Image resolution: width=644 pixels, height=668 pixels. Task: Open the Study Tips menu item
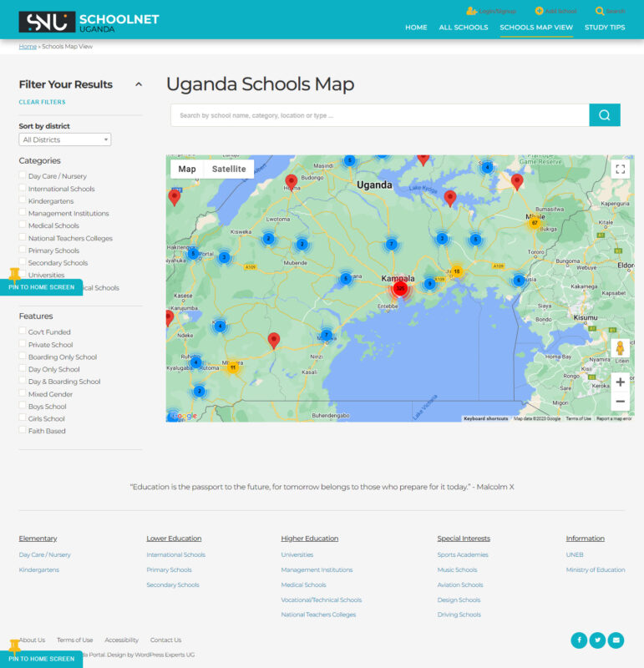coord(604,28)
